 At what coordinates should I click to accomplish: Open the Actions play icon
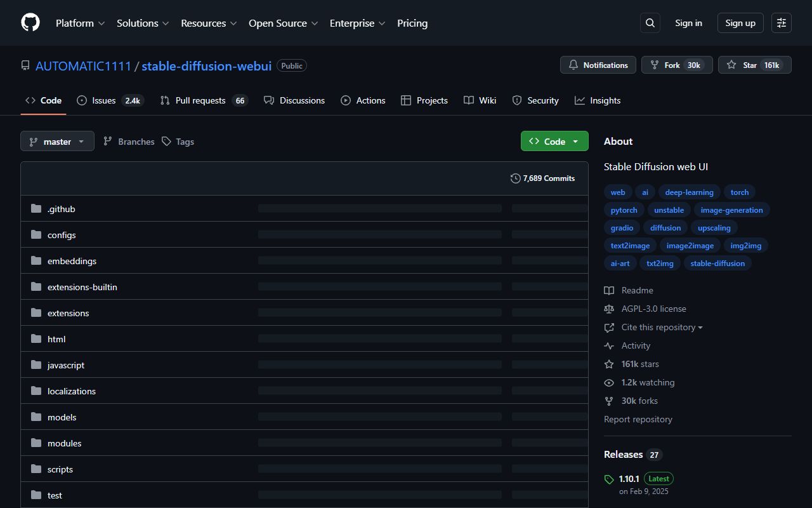tap(346, 100)
